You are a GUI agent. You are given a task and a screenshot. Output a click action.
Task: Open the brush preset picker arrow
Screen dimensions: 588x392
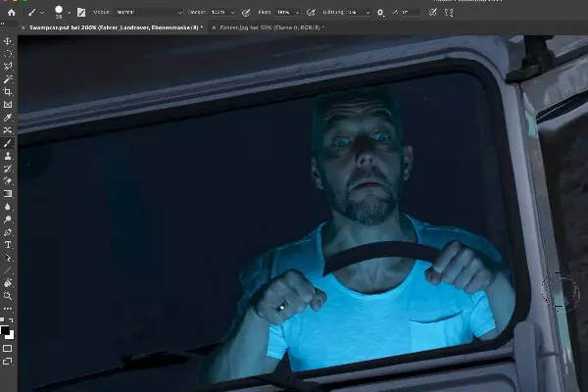pos(69,13)
